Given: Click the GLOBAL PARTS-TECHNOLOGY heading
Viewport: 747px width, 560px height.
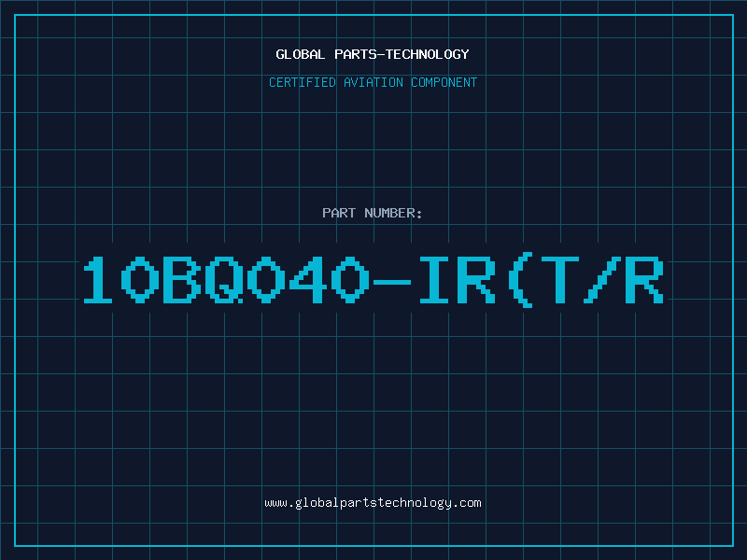Looking at the screenshot, I should [x=373, y=54].
